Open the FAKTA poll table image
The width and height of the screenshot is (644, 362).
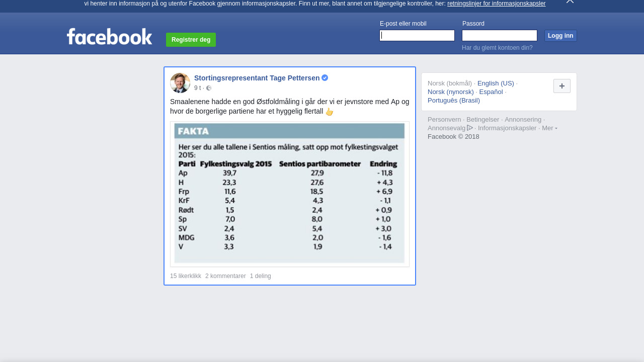tap(290, 194)
